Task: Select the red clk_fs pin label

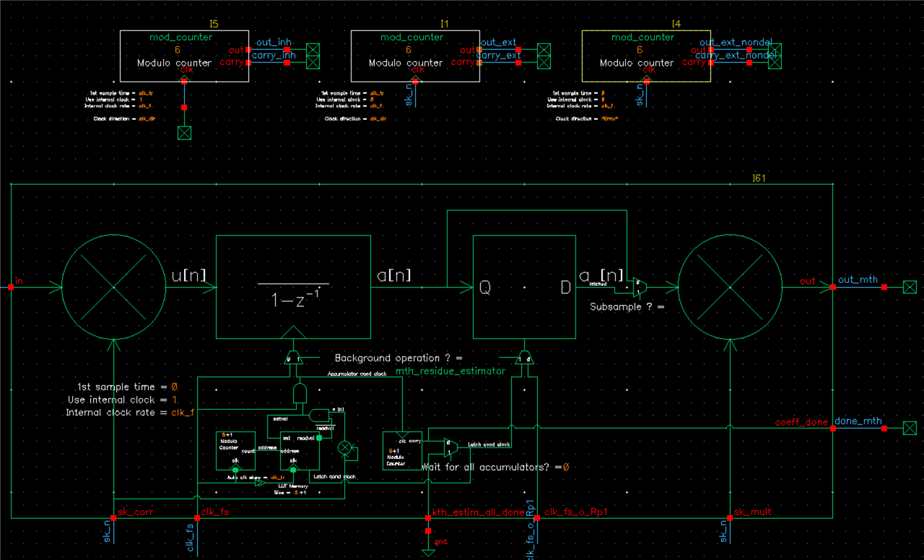Action: [x=215, y=512]
